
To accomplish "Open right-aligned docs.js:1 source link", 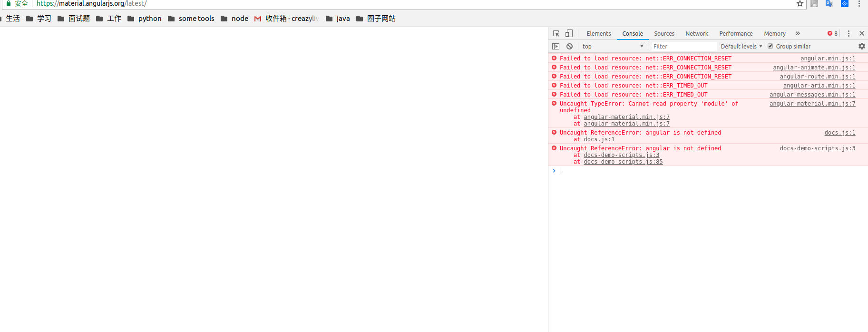I will tap(840, 132).
